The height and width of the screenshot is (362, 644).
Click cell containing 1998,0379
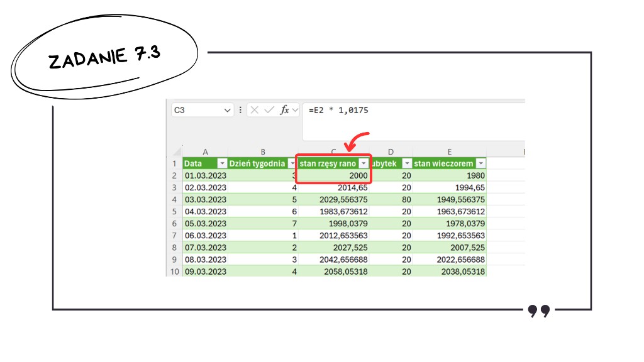click(333, 223)
